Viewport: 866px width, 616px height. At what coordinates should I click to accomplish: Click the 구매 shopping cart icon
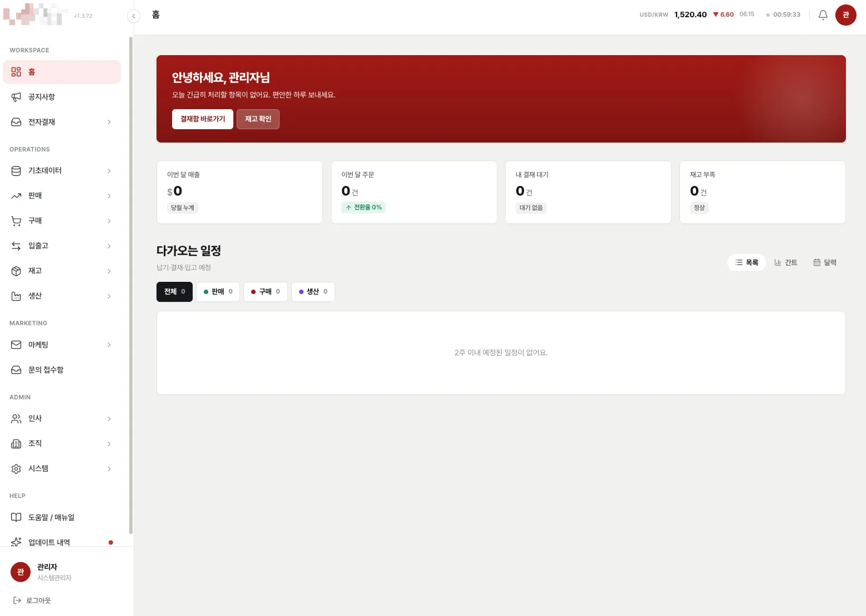16,221
